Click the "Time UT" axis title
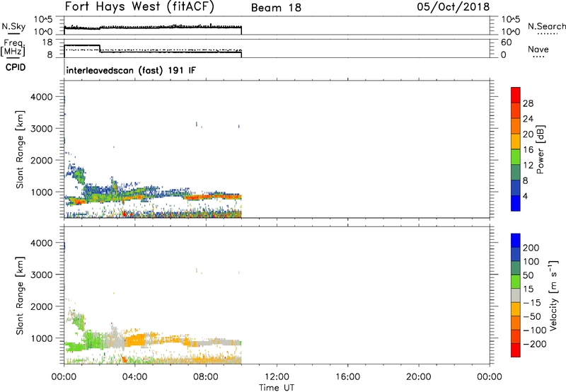Viewport: 566px width, 392px height. click(277, 388)
